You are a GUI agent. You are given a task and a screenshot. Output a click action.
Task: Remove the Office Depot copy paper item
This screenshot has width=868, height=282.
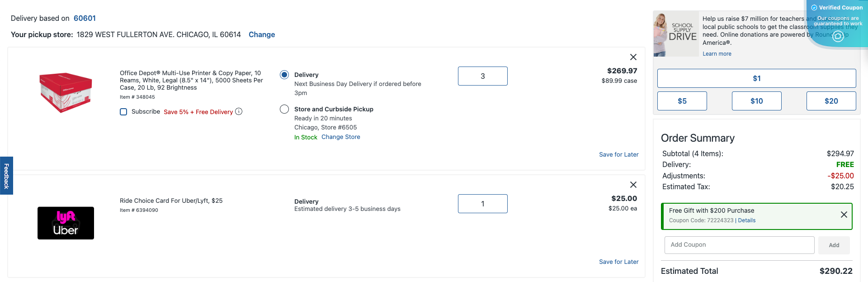(633, 57)
